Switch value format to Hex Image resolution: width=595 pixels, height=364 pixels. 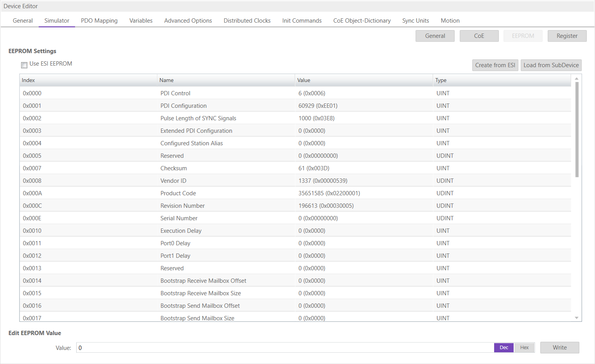[524, 348]
